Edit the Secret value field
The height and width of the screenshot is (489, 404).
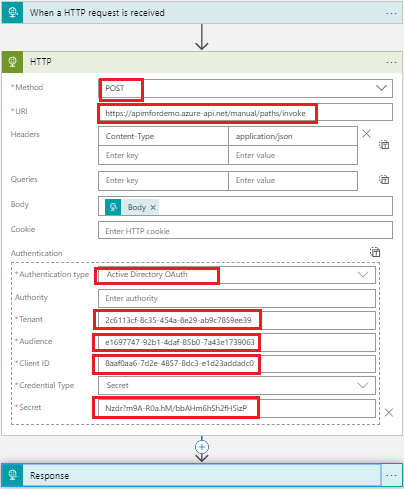(237, 408)
